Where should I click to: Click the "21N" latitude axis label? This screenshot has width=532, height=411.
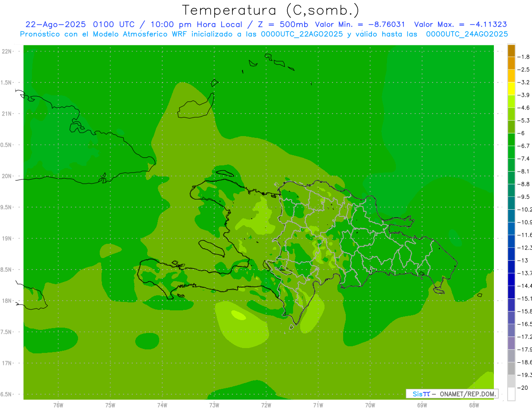pos(7,114)
